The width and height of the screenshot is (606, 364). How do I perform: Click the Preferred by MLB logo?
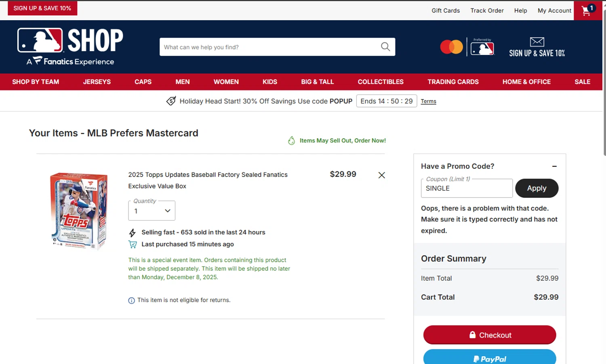[x=482, y=47]
